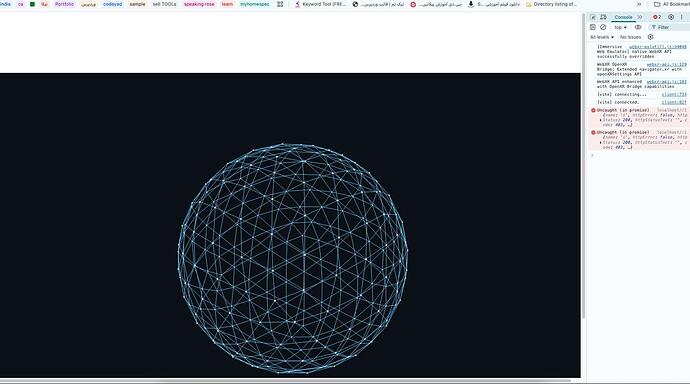The image size is (690, 384).
Task: Open the Portfolio bookmark
Action: (x=64, y=4)
